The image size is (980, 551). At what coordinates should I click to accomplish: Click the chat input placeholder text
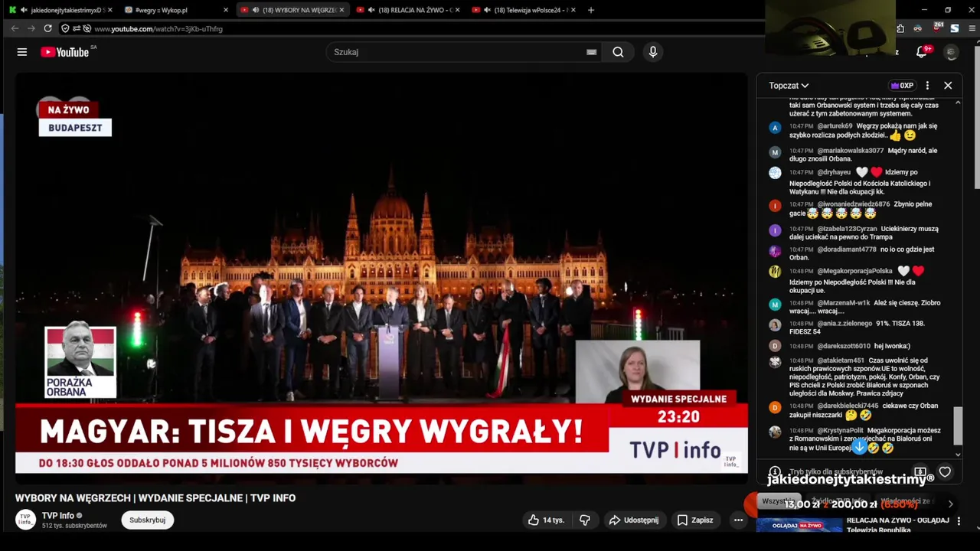(836, 472)
